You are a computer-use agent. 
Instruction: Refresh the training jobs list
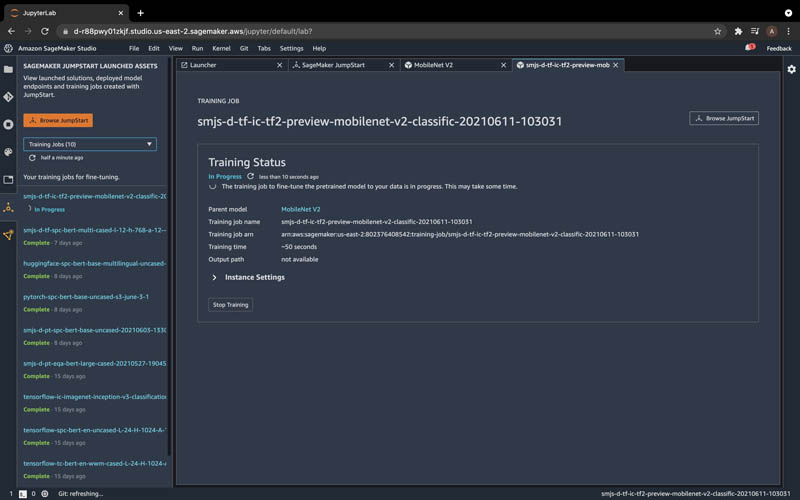pyautogui.click(x=32, y=158)
